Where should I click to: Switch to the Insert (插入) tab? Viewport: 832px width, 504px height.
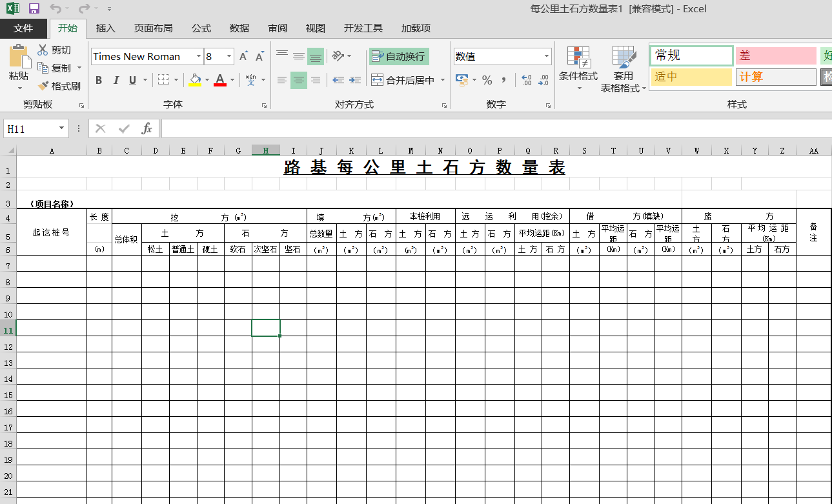point(106,28)
